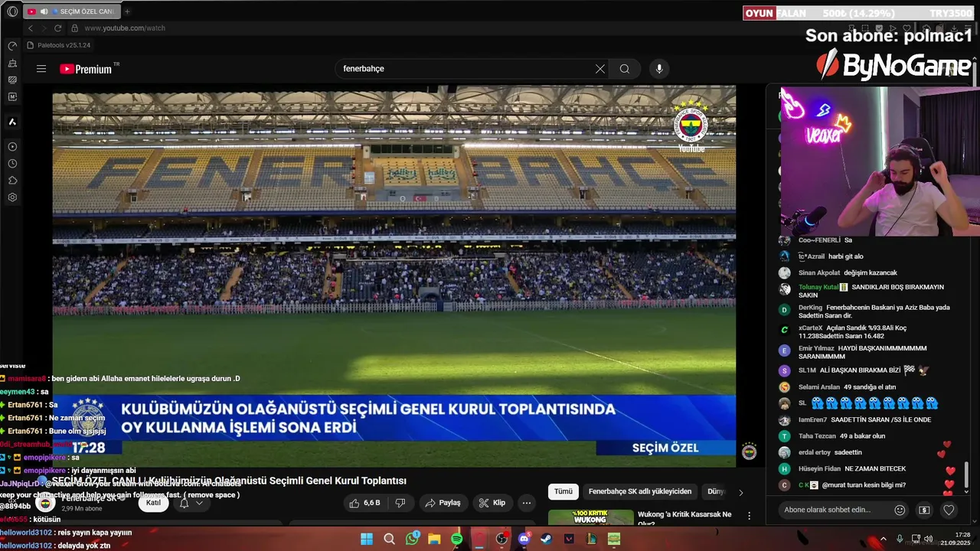Select the Tümü filter chip
The image size is (980, 551).
point(563,491)
